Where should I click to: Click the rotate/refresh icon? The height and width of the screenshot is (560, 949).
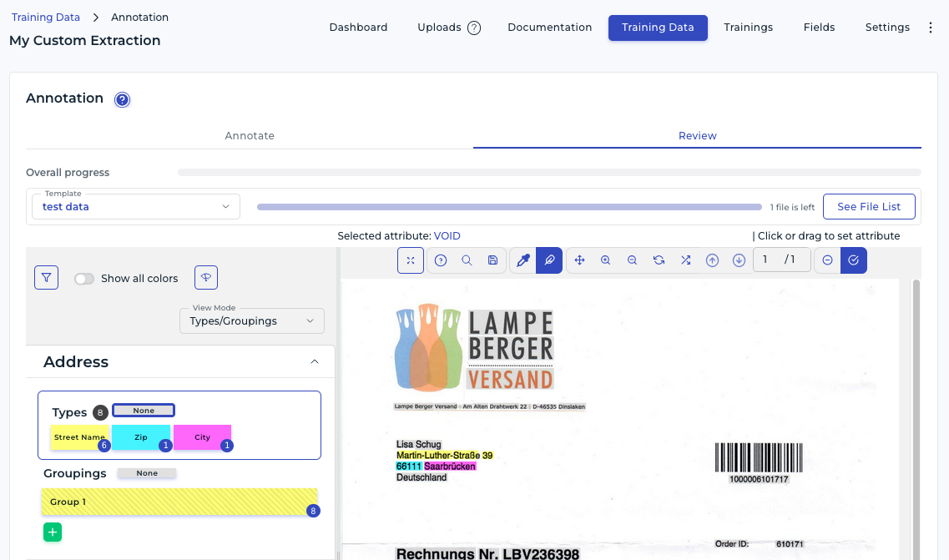click(659, 260)
